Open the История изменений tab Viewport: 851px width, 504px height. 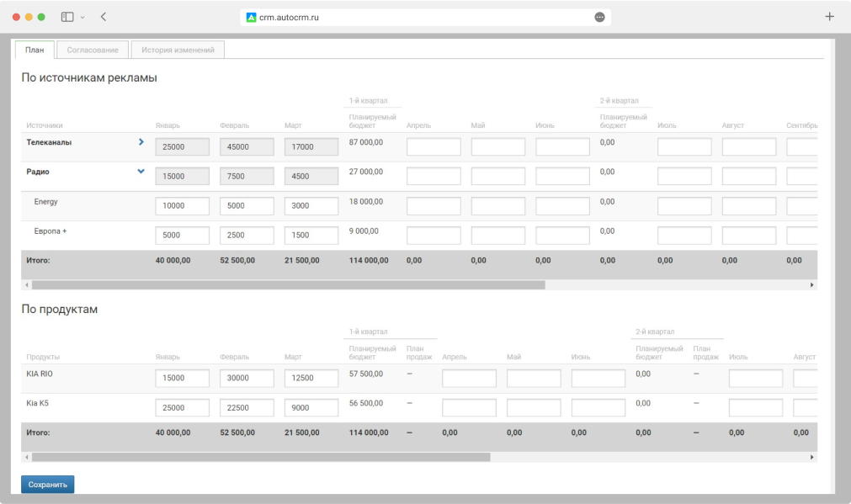coord(178,50)
